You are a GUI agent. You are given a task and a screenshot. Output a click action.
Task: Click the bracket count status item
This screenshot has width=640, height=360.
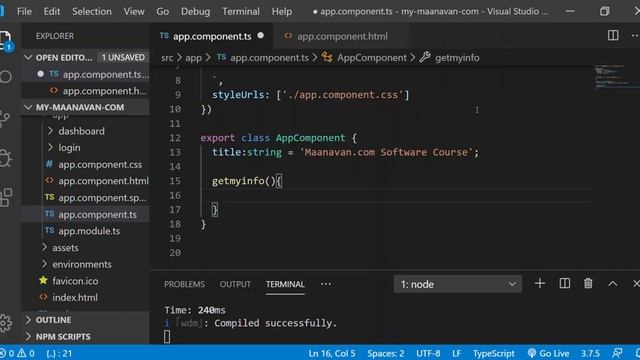click(59, 353)
